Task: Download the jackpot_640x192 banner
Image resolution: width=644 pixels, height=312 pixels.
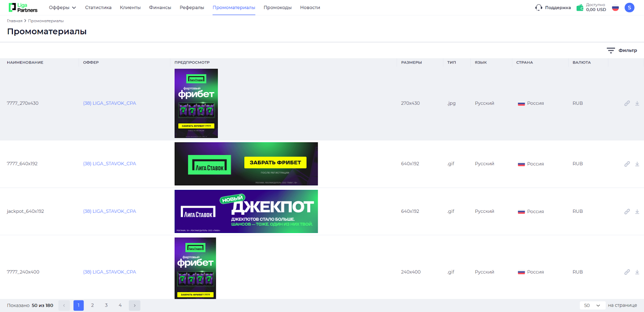Action: [637, 212]
